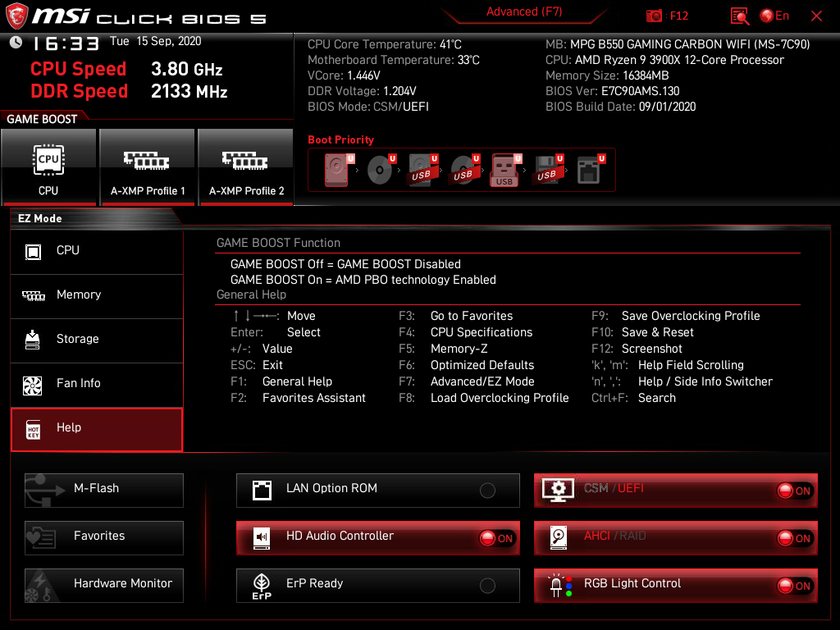840x630 pixels.
Task: Click the clock icon beside the time
Action: point(16,43)
